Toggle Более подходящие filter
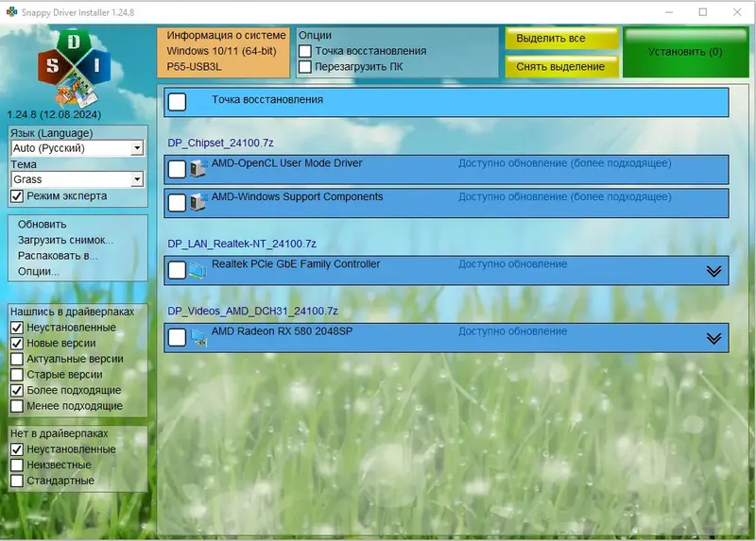The height and width of the screenshot is (541, 756). pyautogui.click(x=17, y=390)
